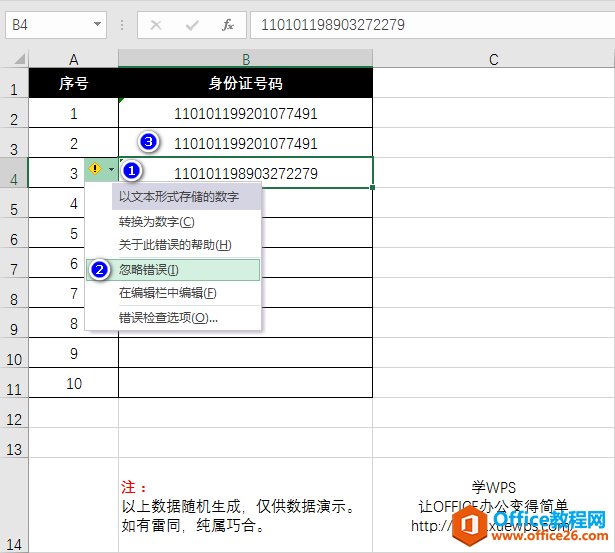Select cell B3 ID number in row 3

click(x=246, y=143)
